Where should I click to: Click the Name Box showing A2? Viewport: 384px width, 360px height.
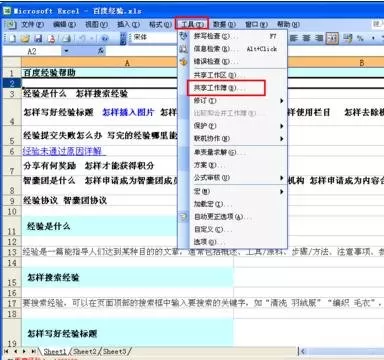click(x=32, y=51)
